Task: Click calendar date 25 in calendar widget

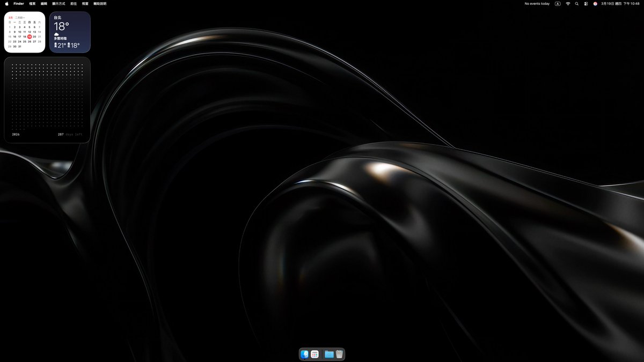Action: click(25, 41)
